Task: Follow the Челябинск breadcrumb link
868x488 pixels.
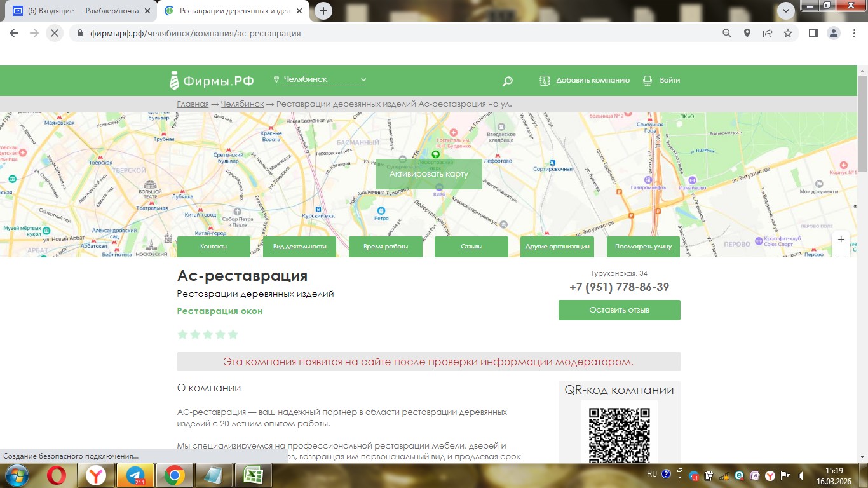Action: (242, 104)
